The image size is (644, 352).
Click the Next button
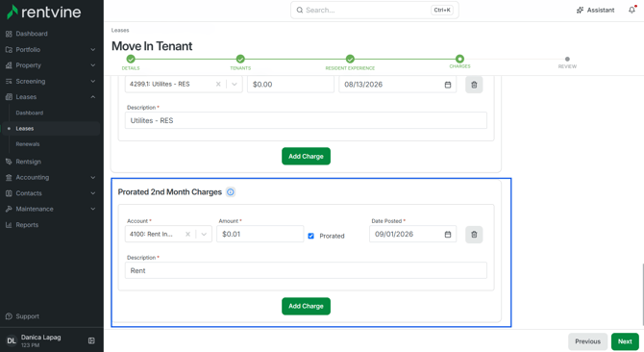[x=625, y=341]
